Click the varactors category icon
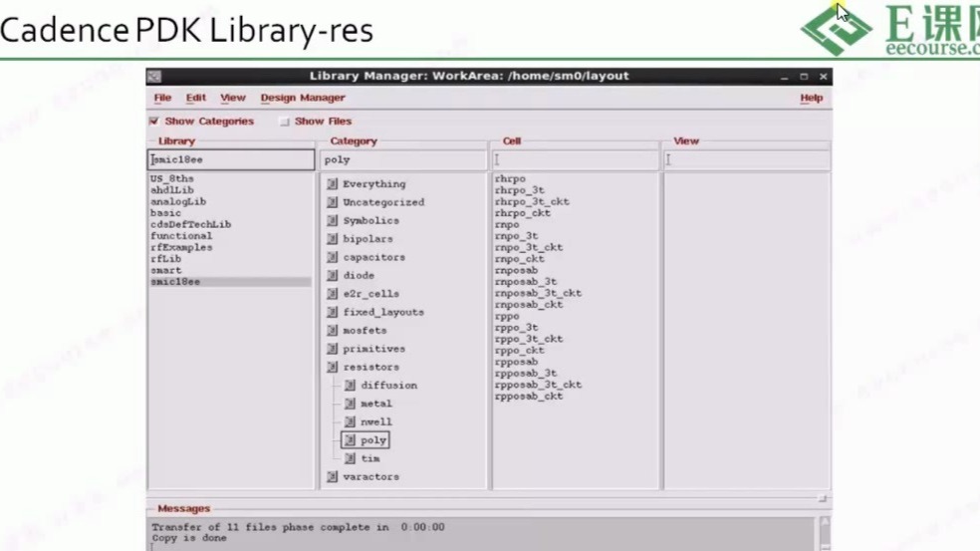This screenshot has width=980, height=551. coord(333,476)
